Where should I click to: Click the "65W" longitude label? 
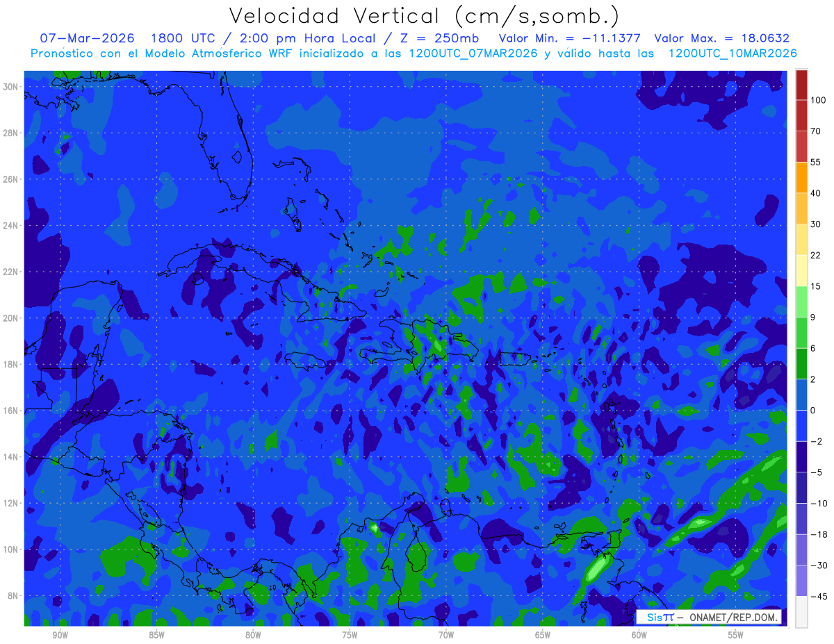pyautogui.click(x=543, y=635)
